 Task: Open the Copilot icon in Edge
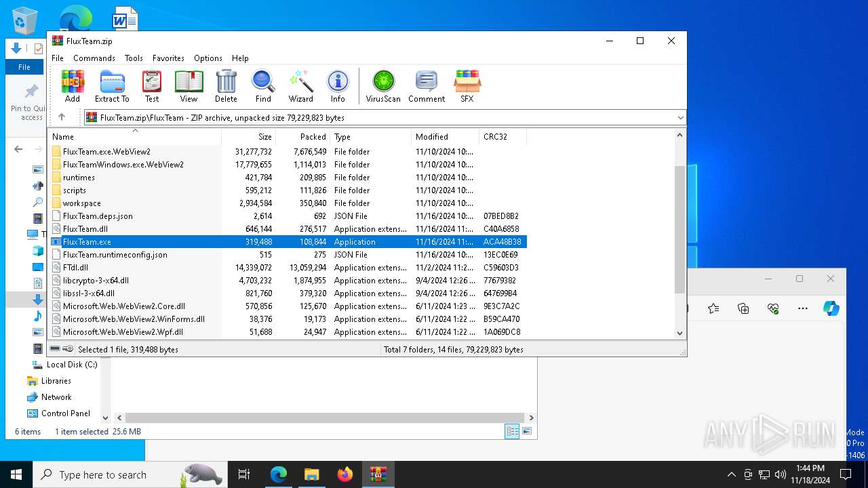[831, 308]
